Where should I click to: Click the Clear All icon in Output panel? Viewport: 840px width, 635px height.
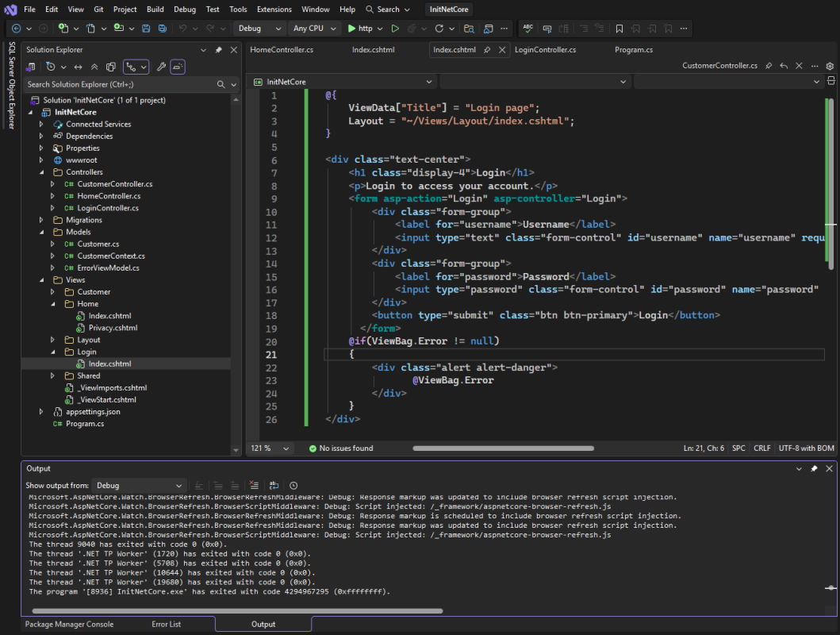(254, 485)
